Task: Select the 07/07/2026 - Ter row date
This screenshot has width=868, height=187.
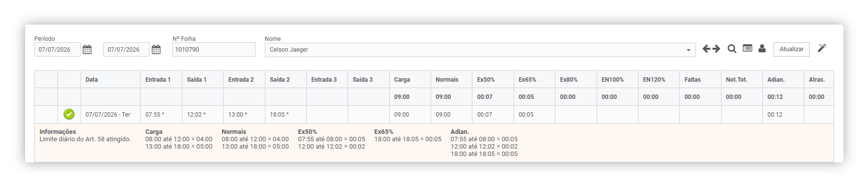Action: point(108,115)
